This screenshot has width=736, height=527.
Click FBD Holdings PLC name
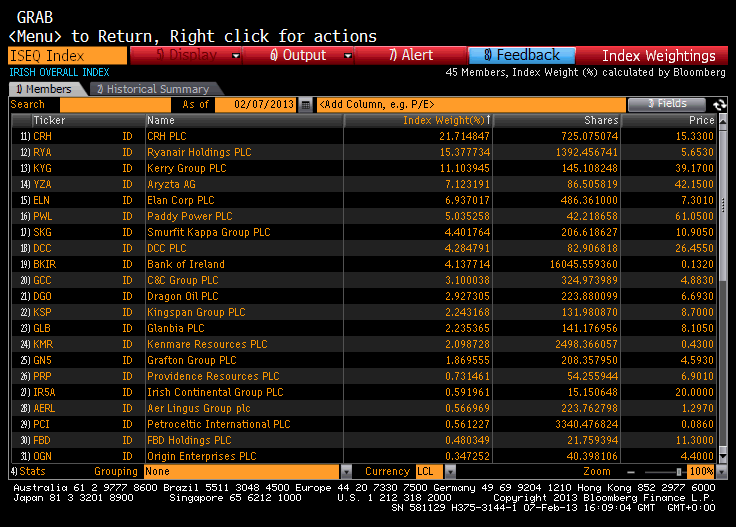(189, 440)
